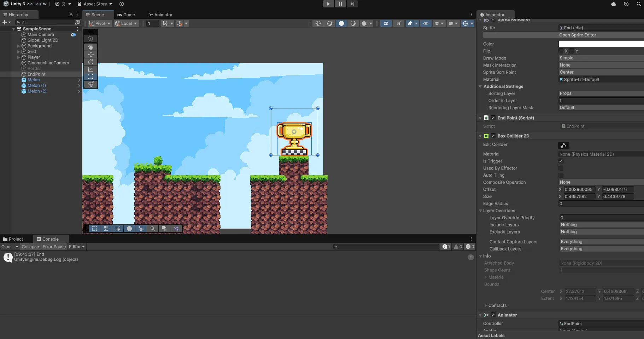
Task: Open the undo history icon
Action: click(x=626, y=4)
